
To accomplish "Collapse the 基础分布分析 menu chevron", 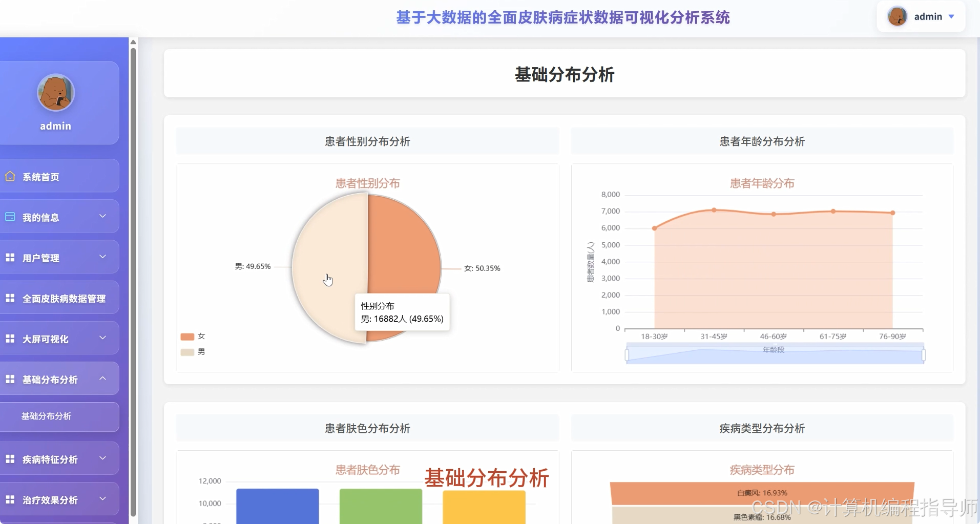I will click(x=102, y=378).
